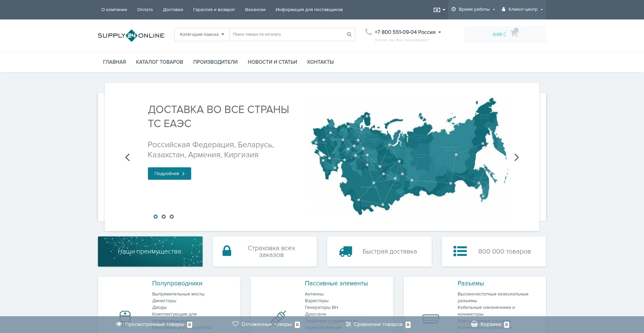The height and width of the screenshot is (333, 644).
Task: Click the heart icon for wishlist items
Action: [x=235, y=324]
